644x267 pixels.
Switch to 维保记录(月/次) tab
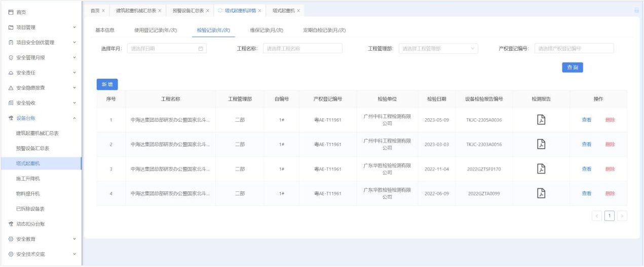coord(267,30)
